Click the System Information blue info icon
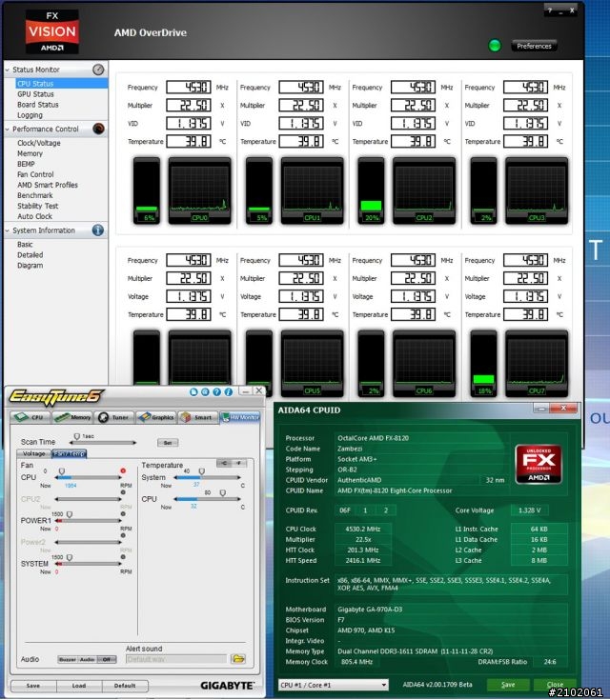 point(98,230)
